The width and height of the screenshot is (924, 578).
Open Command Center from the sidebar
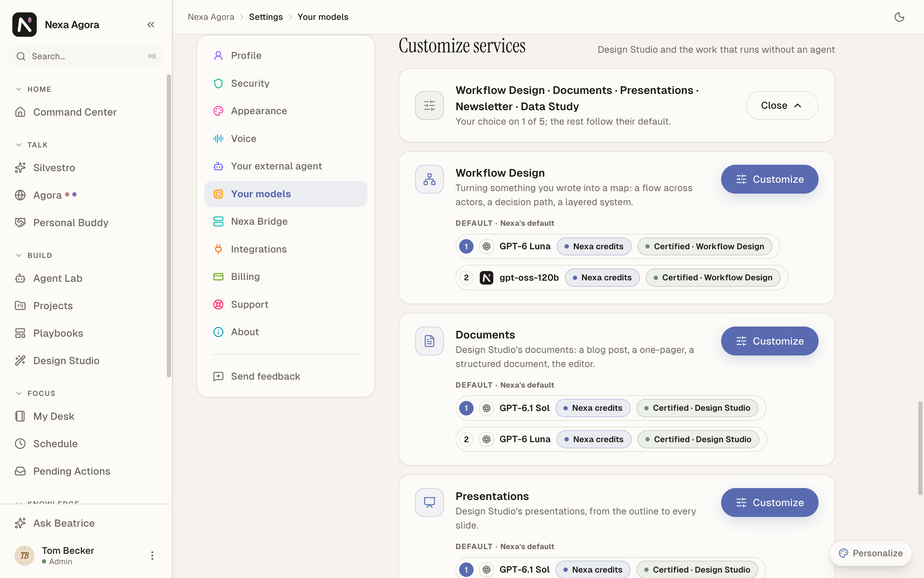point(86,112)
